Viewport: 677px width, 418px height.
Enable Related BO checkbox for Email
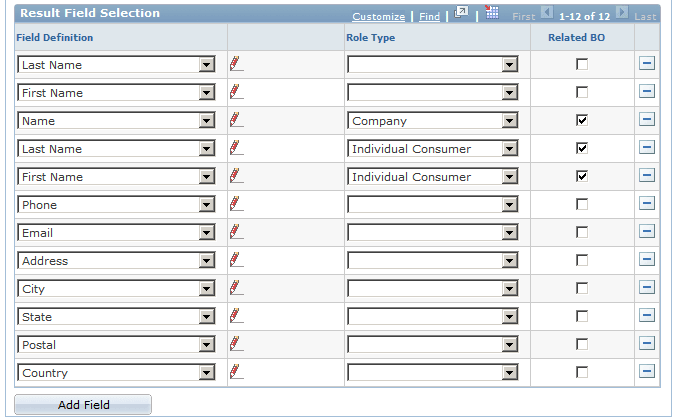coord(582,232)
